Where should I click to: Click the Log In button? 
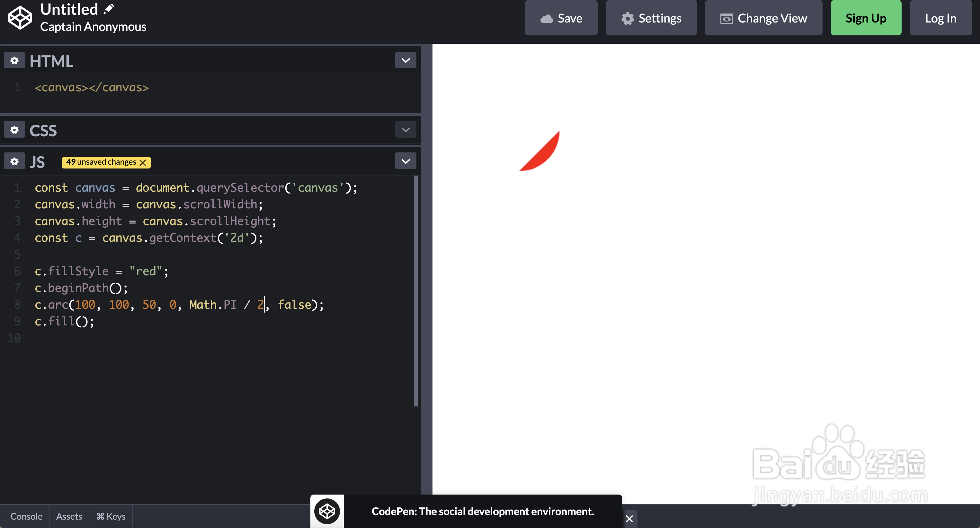pyautogui.click(x=940, y=18)
